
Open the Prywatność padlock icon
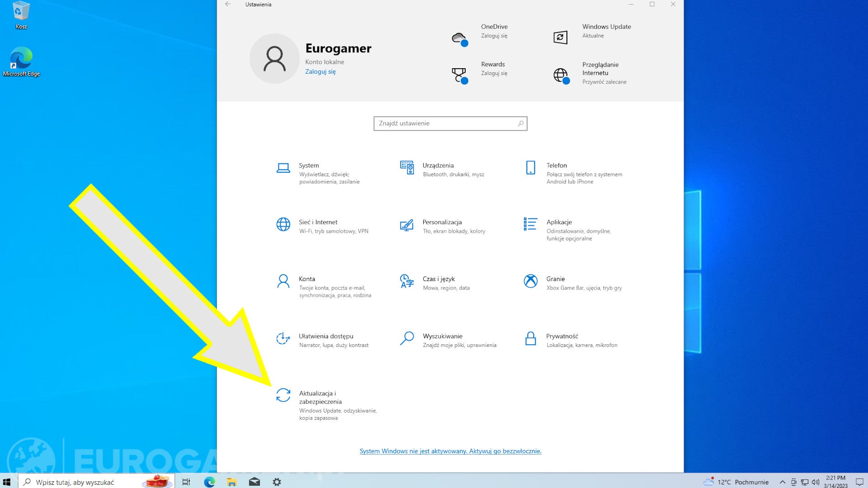(531, 338)
